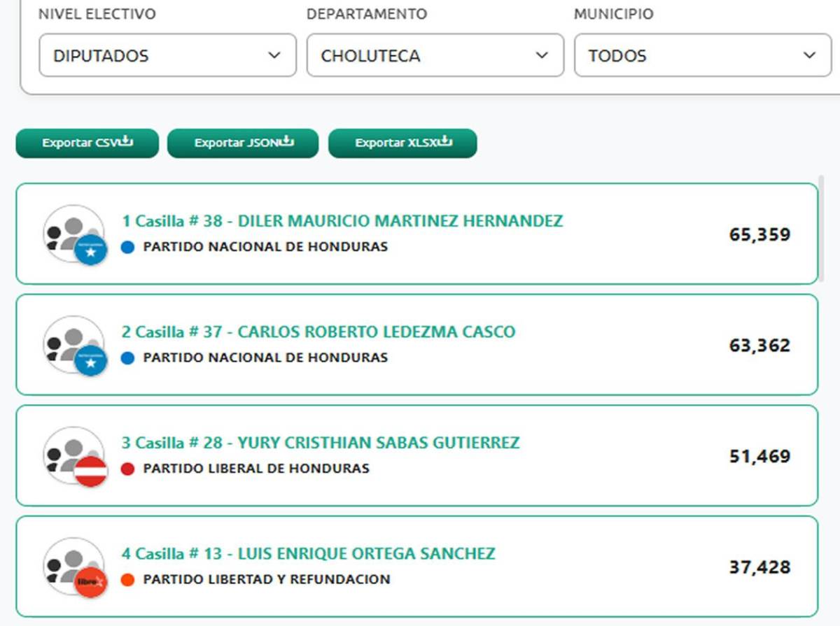
Task: Click Yury Cristhian Sabas Gutierrez's avatar icon
Action: point(74,456)
